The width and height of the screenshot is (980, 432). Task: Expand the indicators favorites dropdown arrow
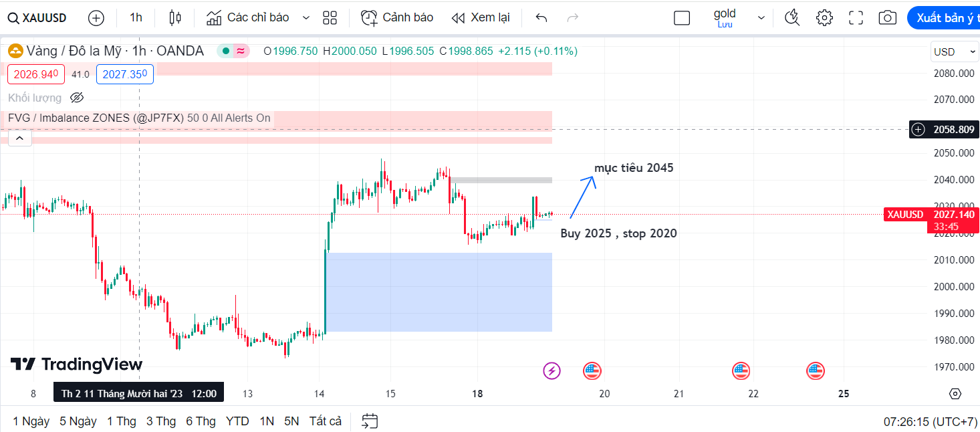(x=306, y=18)
